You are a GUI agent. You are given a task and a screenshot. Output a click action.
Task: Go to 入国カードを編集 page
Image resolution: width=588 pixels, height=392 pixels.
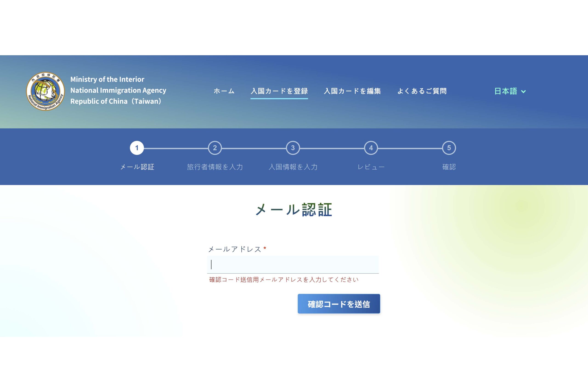pyautogui.click(x=352, y=91)
